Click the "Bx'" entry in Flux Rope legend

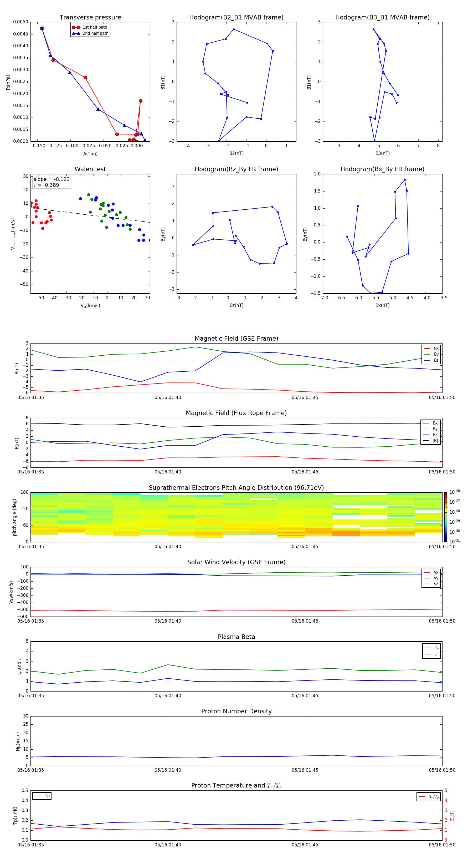tap(431, 423)
